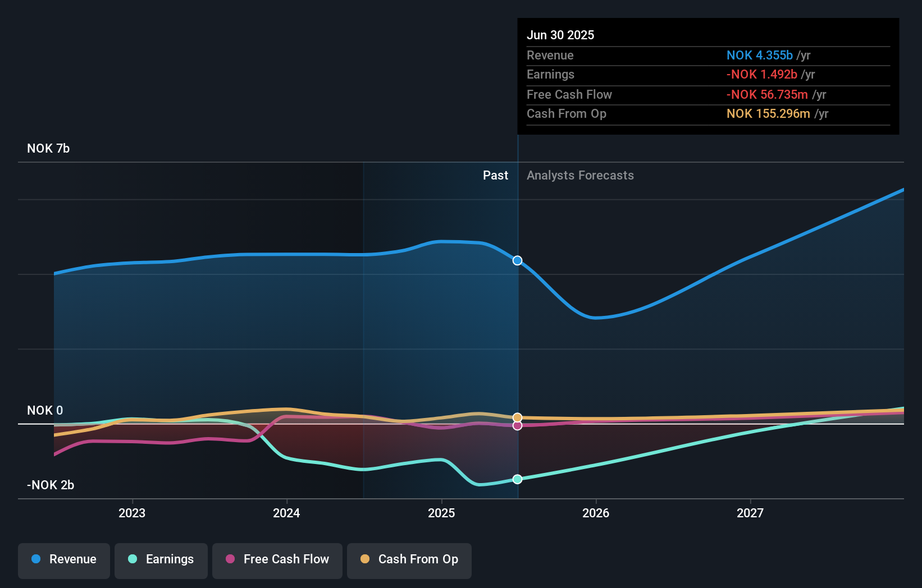Image resolution: width=922 pixels, height=588 pixels.
Task: Click the 2025 label on the timeline axis
Action: 441,513
